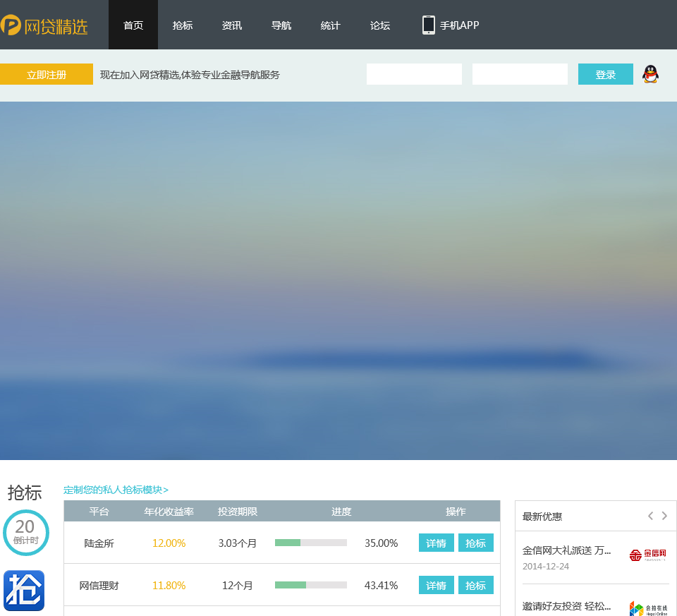677x616 pixels.
Task: Click the 12.00% yield value
Action: click(x=169, y=543)
